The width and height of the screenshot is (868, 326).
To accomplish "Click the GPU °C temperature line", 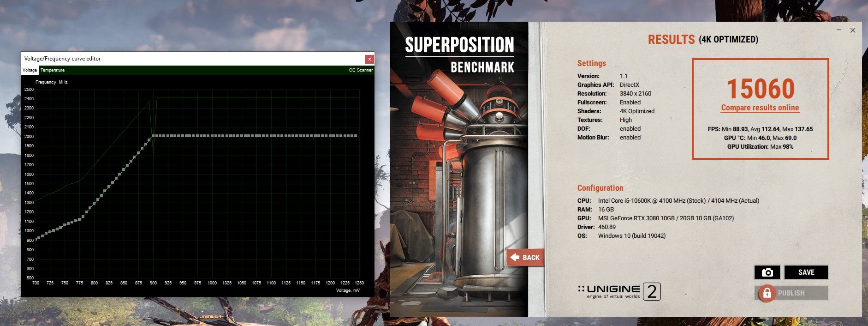I will (760, 138).
